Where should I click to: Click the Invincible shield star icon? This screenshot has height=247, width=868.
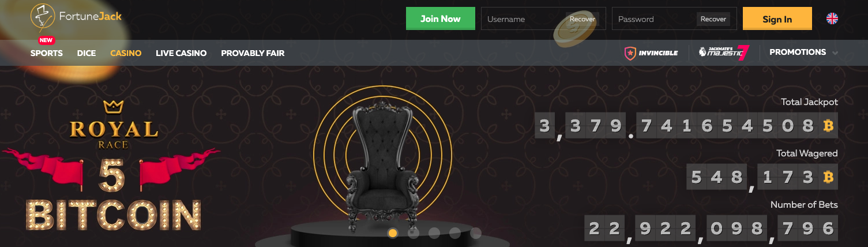[630, 53]
